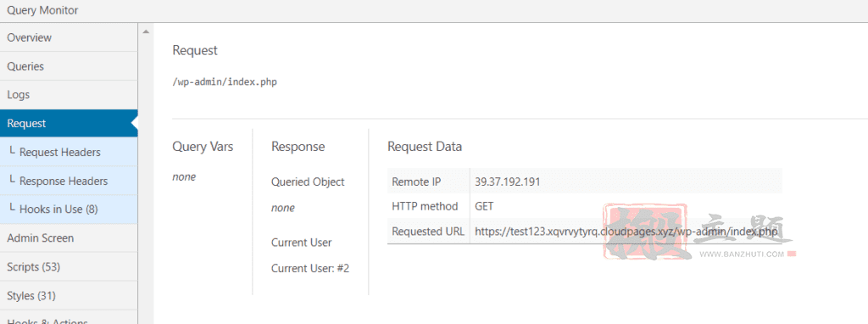Open the Admin Screen panel
Viewport: 868px width, 324px height.
click(69, 238)
